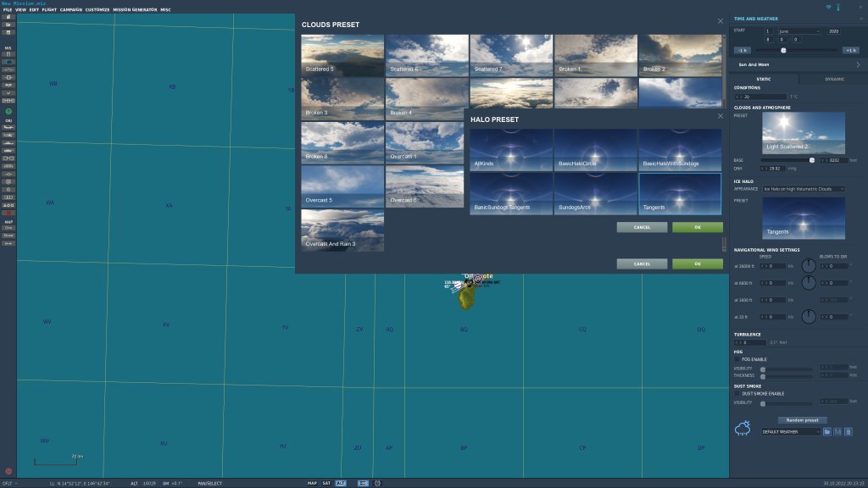Image resolution: width=868 pixels, height=488 pixels.
Task: Click the weather cloud icon in left toolbar
Action: [x=8, y=62]
